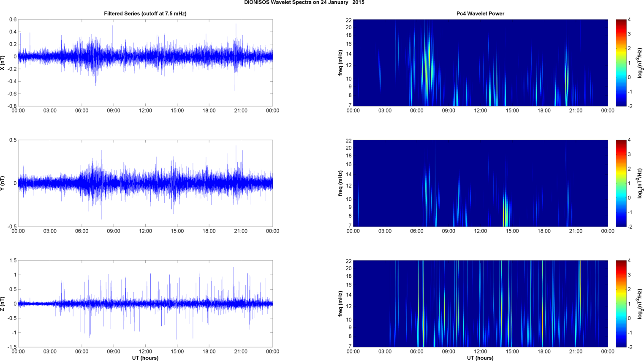Click the '22' frequency tick on the X spectrum

[x=348, y=20]
